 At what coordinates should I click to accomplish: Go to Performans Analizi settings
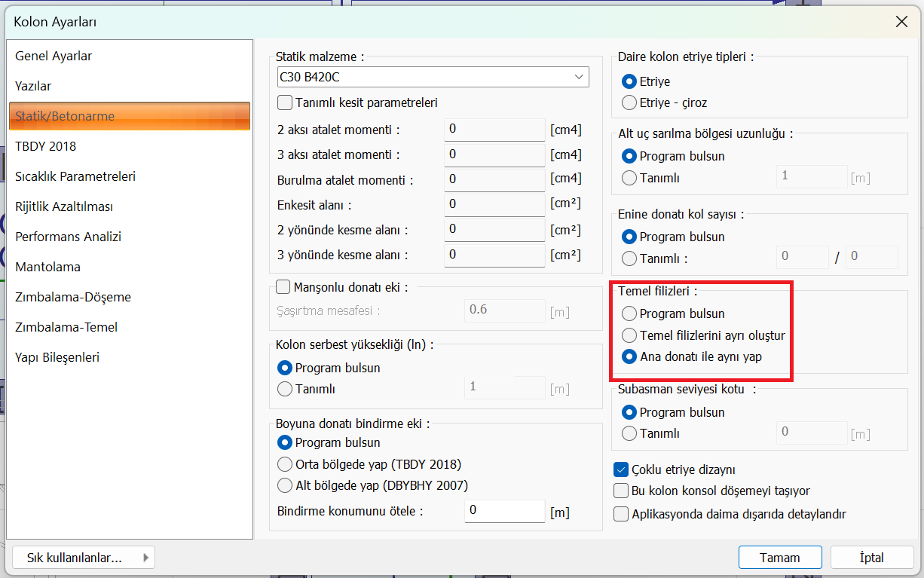click(x=68, y=237)
